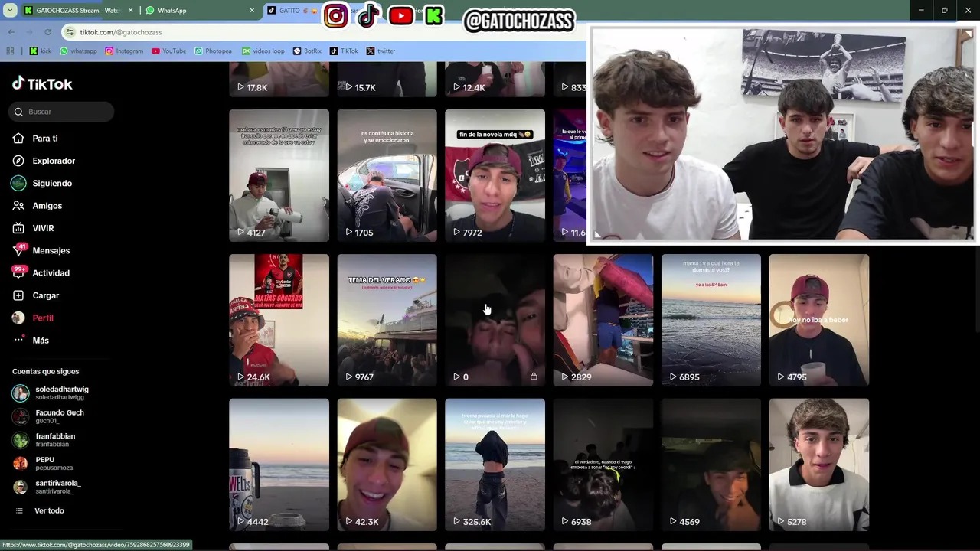This screenshot has width=980, height=551.
Task: Open the video with 12.4K views
Action: pyautogui.click(x=495, y=80)
